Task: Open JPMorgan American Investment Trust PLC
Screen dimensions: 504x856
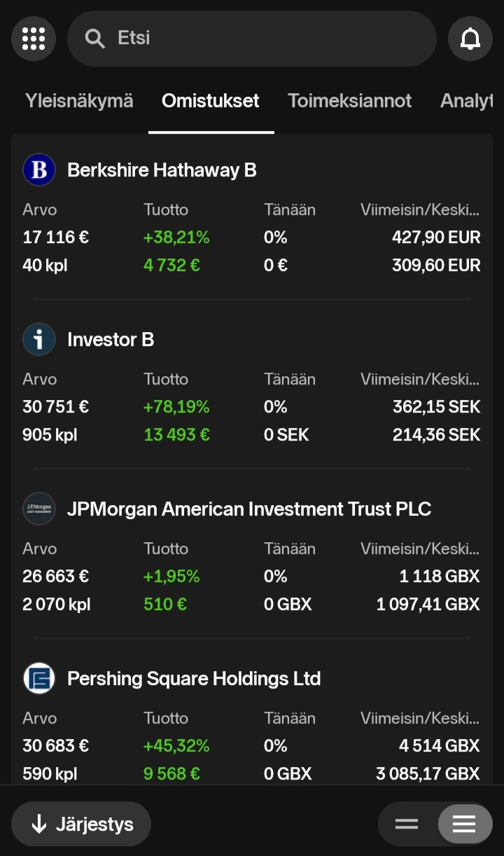Action: coord(249,509)
